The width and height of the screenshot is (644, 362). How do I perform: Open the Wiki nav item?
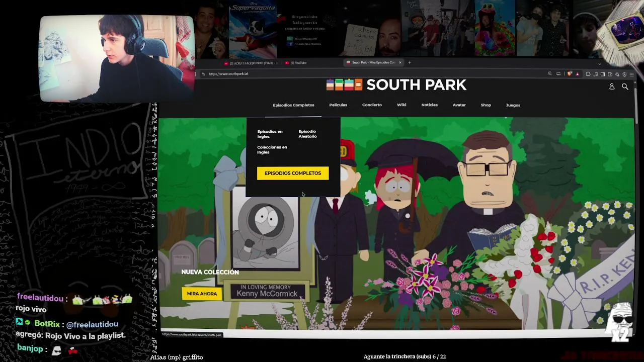[x=401, y=105]
